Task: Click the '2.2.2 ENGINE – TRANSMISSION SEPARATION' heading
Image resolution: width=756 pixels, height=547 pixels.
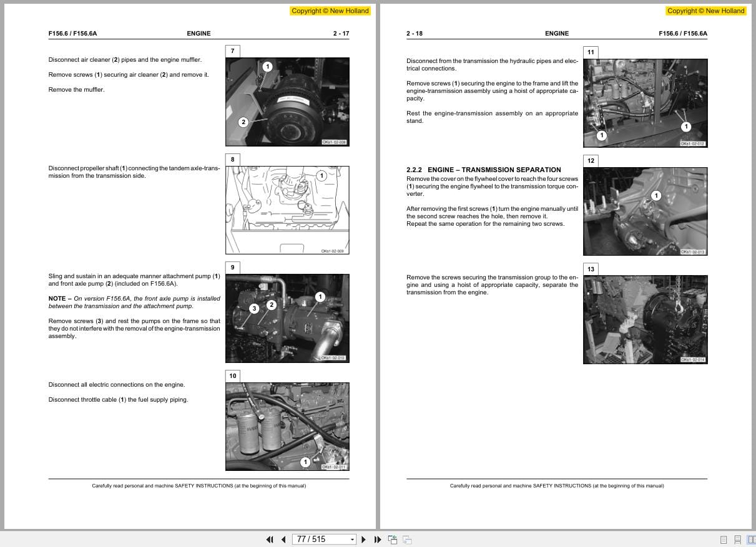Action: coord(484,170)
